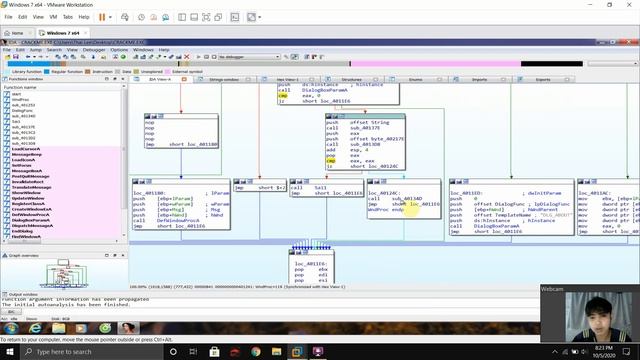Open IDA Debugger menu
640x360 pixels.
pyautogui.click(x=94, y=50)
